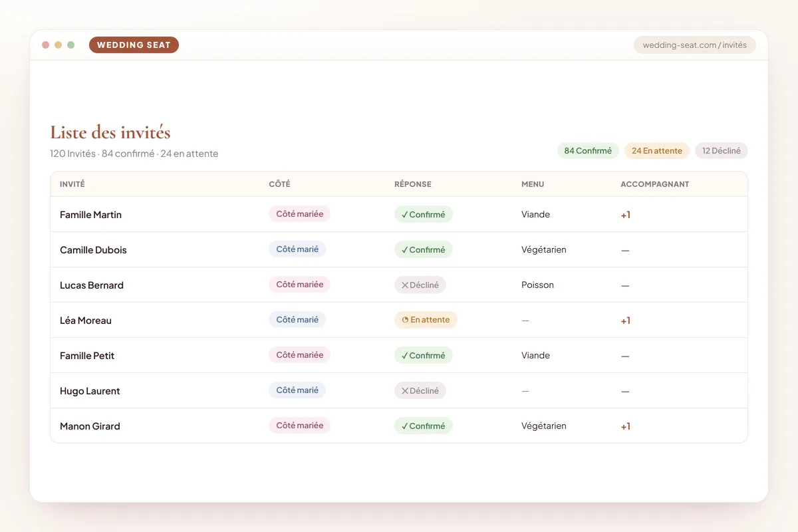Sort by the MENU column header

pyautogui.click(x=533, y=184)
